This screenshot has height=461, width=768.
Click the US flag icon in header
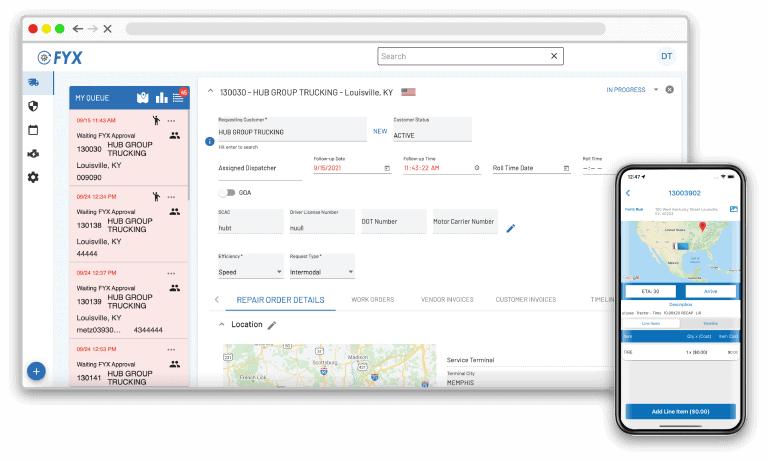pyautogui.click(x=408, y=92)
